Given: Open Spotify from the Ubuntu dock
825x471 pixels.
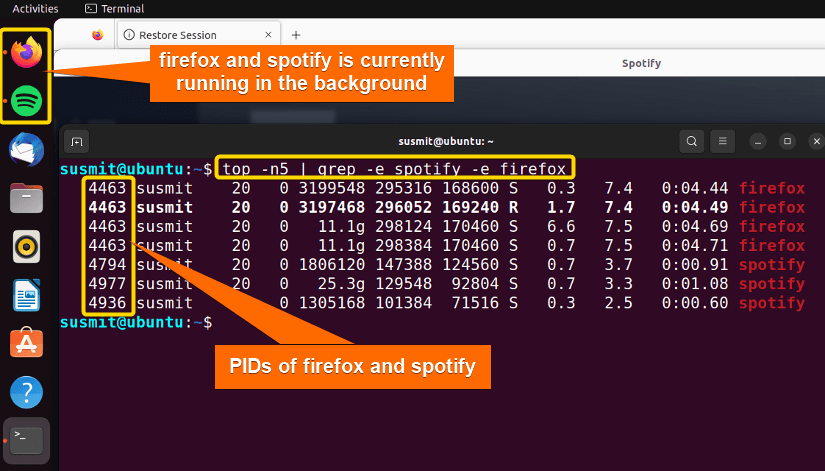Looking at the screenshot, I should pyautogui.click(x=26, y=100).
